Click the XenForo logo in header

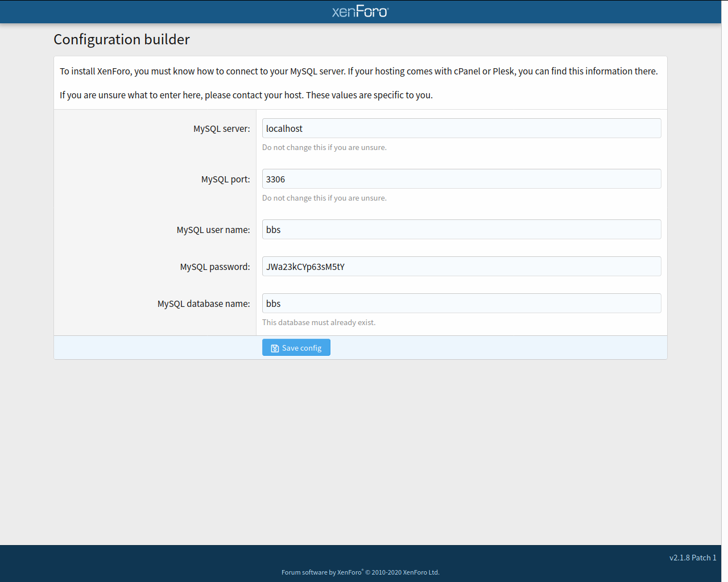point(360,11)
